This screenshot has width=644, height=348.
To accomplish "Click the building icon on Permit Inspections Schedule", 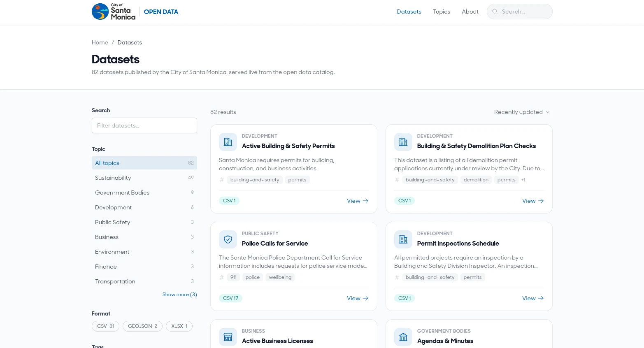I will pyautogui.click(x=403, y=239).
